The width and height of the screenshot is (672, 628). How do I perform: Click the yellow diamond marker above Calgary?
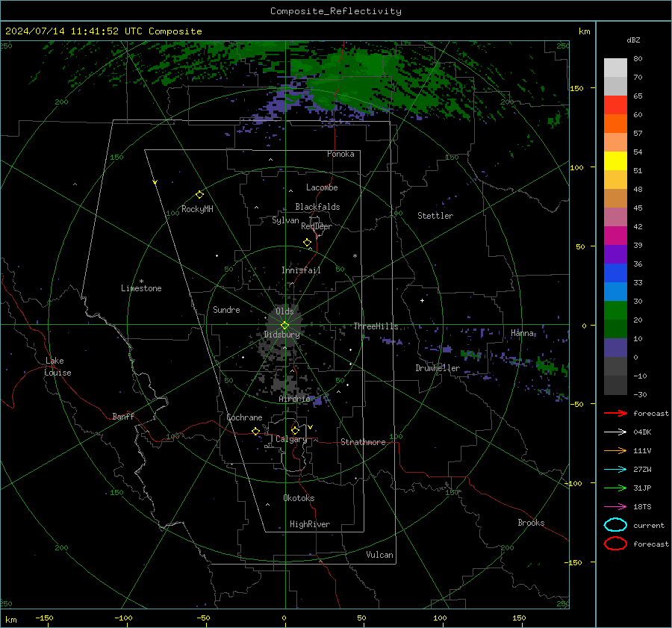tap(295, 430)
